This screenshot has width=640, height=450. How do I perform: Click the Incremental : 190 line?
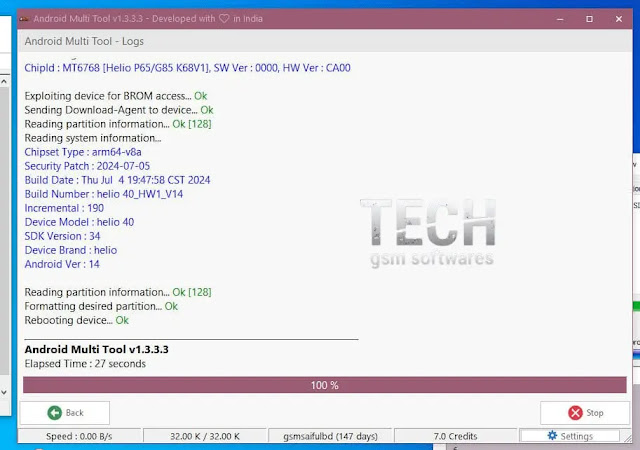[64, 208]
